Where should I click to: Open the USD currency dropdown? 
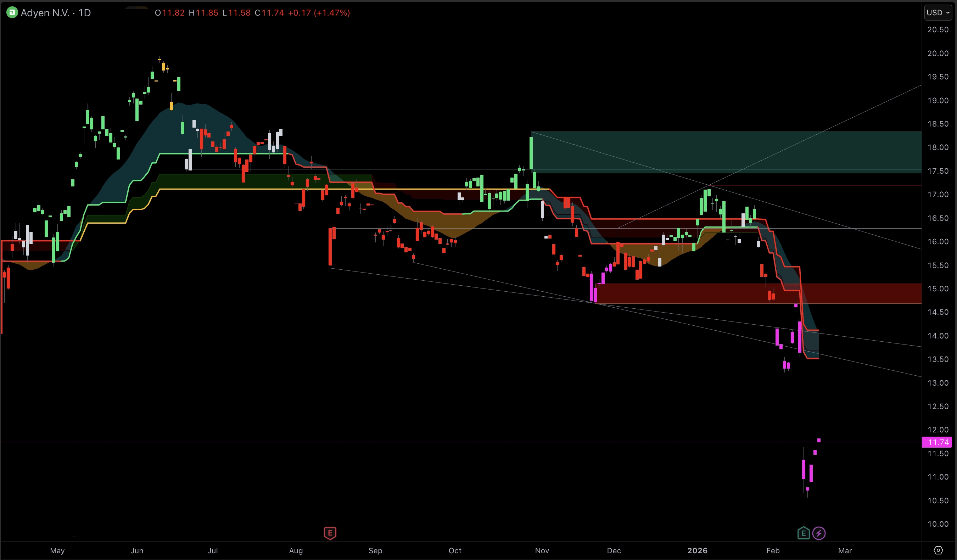pyautogui.click(x=937, y=12)
